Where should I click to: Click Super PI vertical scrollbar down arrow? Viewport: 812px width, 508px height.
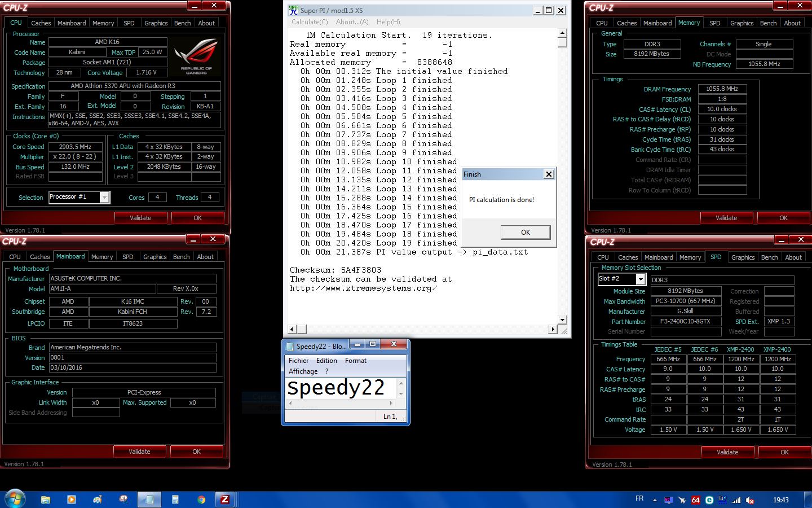[562, 319]
